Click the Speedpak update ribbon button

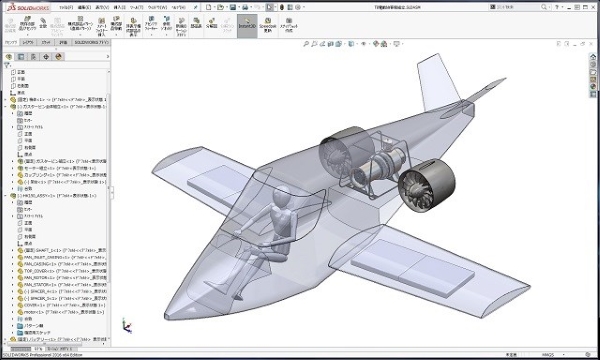(267, 26)
